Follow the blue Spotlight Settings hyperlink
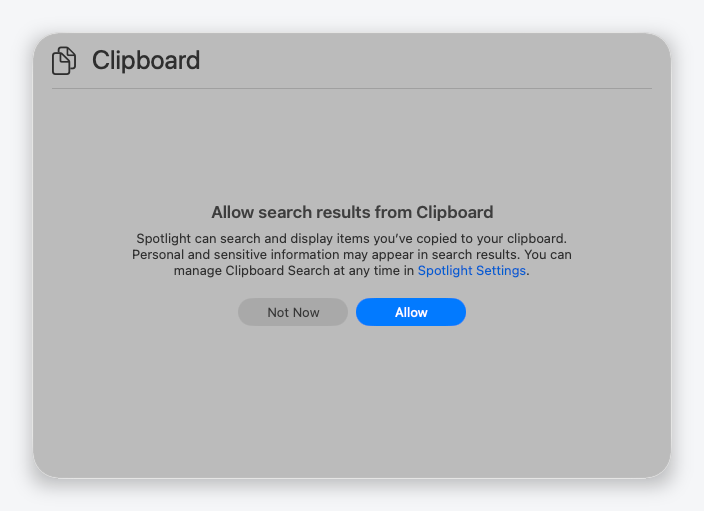Image resolution: width=704 pixels, height=511 pixels. coord(471,271)
